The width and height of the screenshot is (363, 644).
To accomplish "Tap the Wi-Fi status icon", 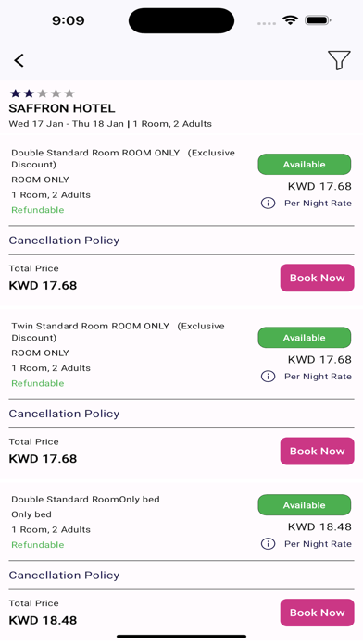I will coord(290,20).
